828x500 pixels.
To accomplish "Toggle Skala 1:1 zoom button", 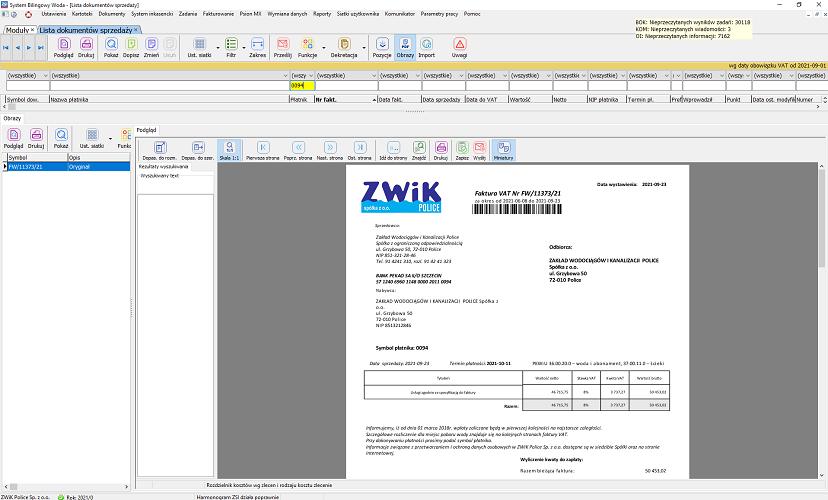I will [229, 148].
